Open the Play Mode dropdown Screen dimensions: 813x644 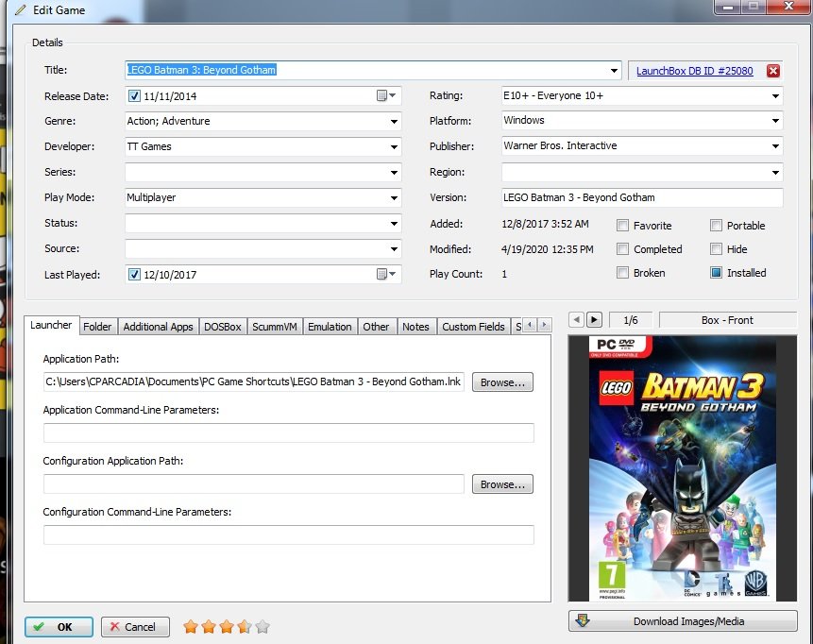(394, 197)
